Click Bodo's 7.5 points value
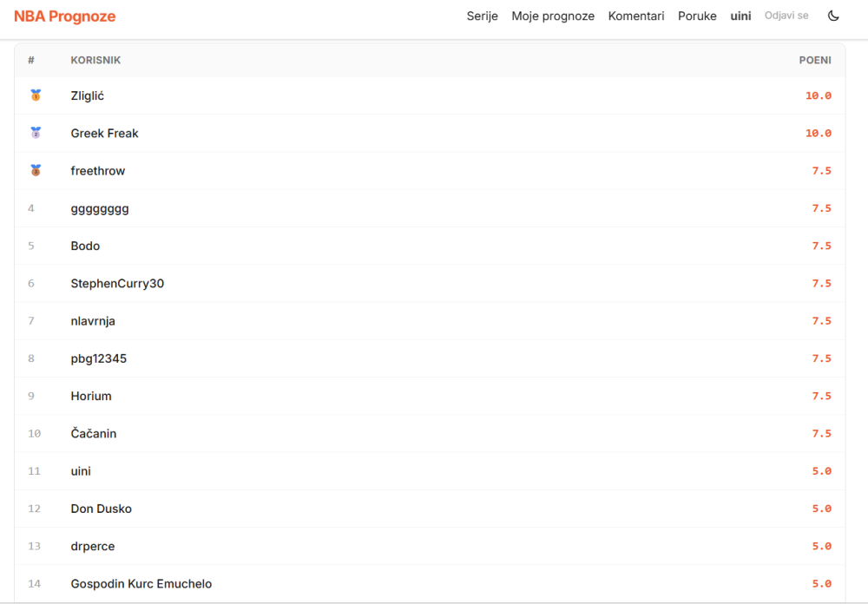 pyautogui.click(x=821, y=246)
